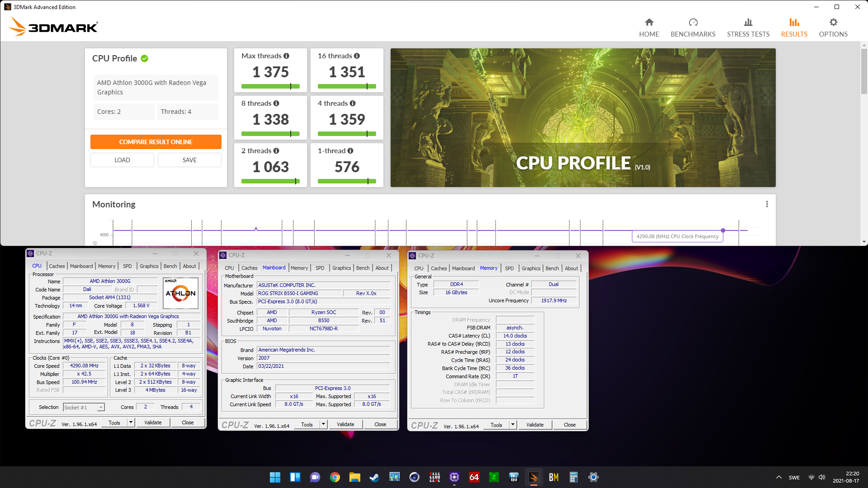Image resolution: width=868 pixels, height=488 pixels.
Task: Open Widgets from the taskbar
Action: pos(295,477)
